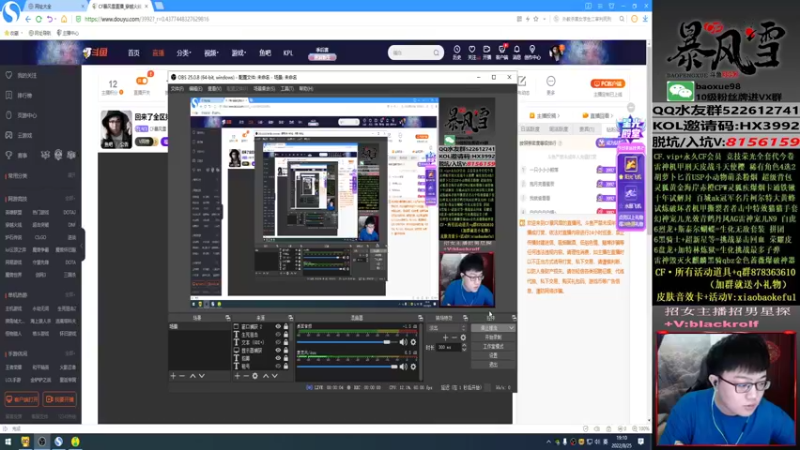Expand the 游戏 dropdown in Douyu navigation
Screen dimensions: 800x450
click(238, 53)
